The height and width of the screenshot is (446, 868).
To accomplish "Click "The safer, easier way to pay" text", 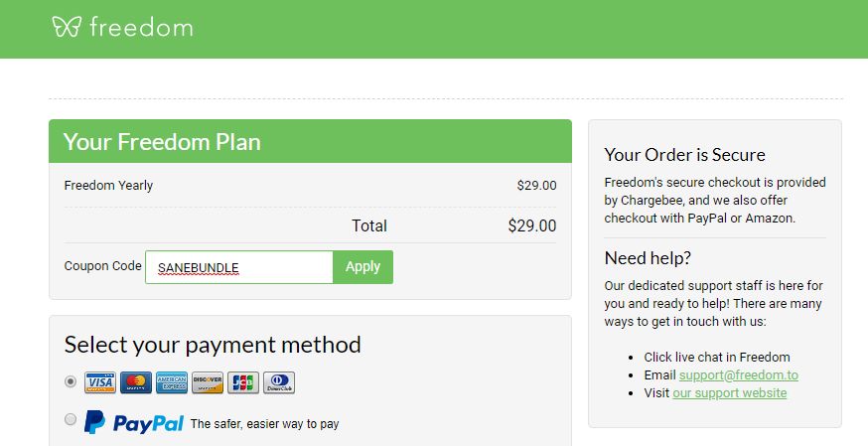I will pyautogui.click(x=264, y=424).
